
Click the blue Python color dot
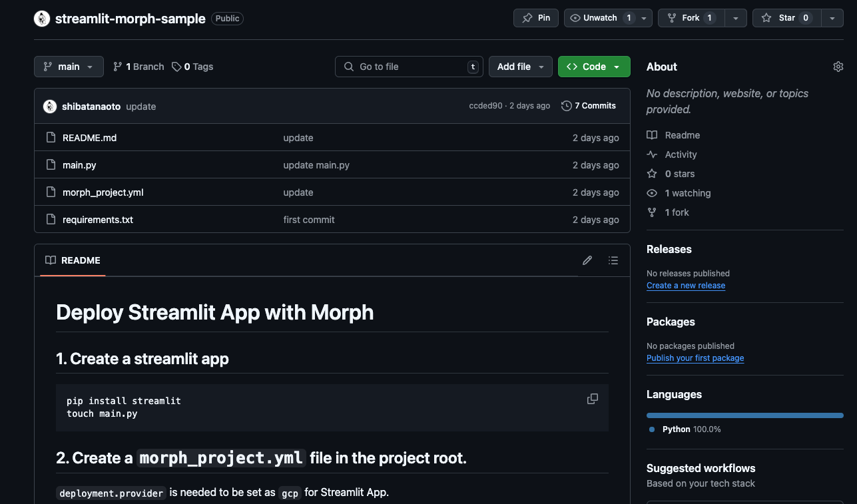coord(652,429)
